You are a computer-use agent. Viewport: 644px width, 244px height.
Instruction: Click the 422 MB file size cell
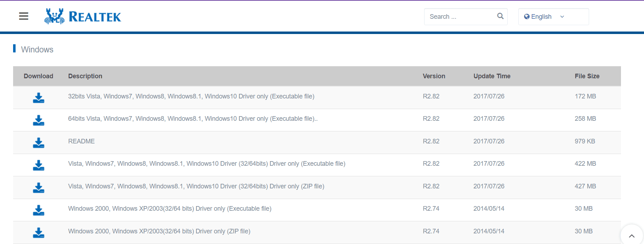pos(585,164)
